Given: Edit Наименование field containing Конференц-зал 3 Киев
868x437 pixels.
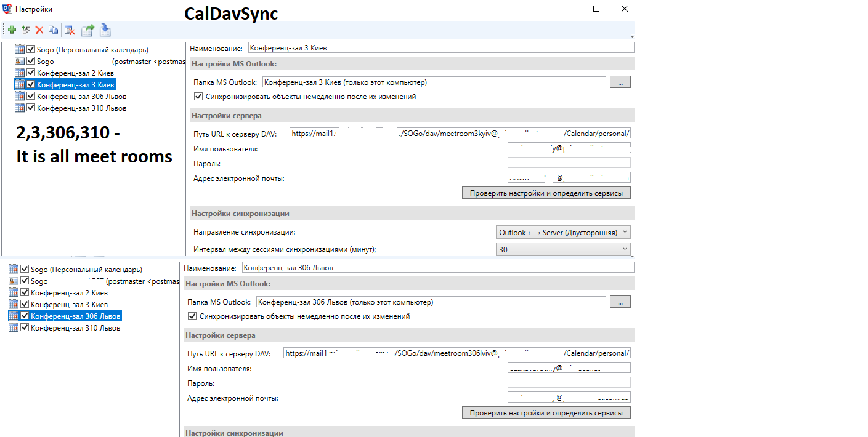Looking at the screenshot, I should pos(440,47).
